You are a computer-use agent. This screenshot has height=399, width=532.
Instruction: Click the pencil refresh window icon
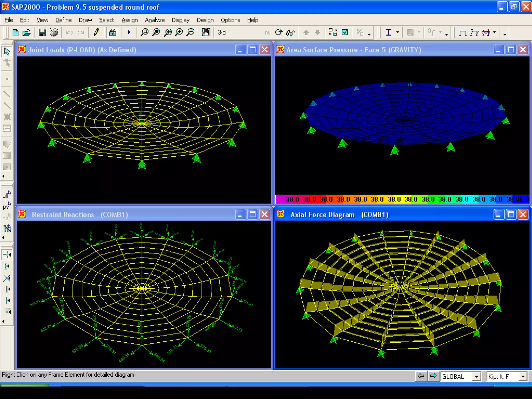pos(96,32)
